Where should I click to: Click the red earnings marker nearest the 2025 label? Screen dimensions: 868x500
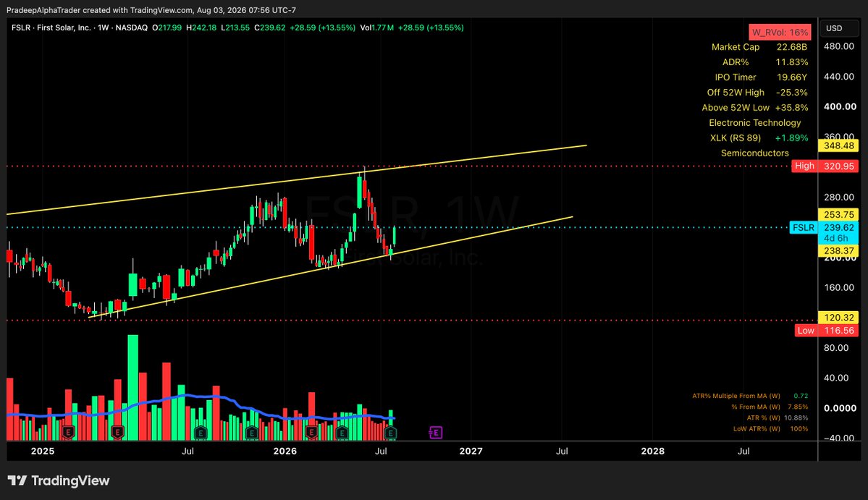click(x=68, y=433)
